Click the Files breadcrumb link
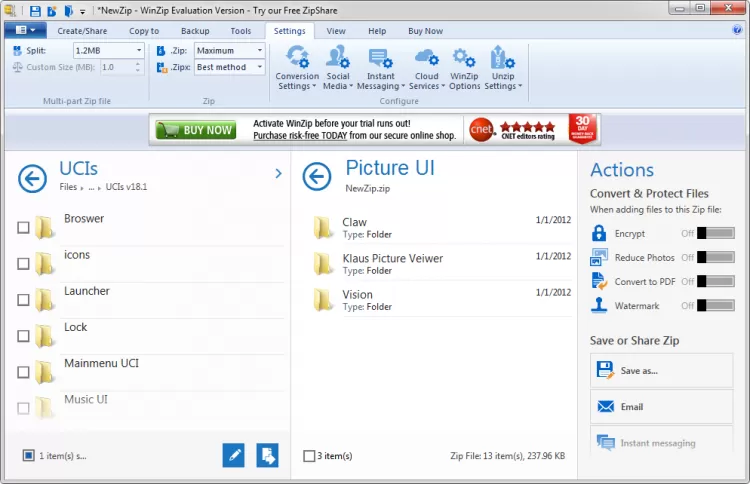750x484 pixels. point(68,187)
